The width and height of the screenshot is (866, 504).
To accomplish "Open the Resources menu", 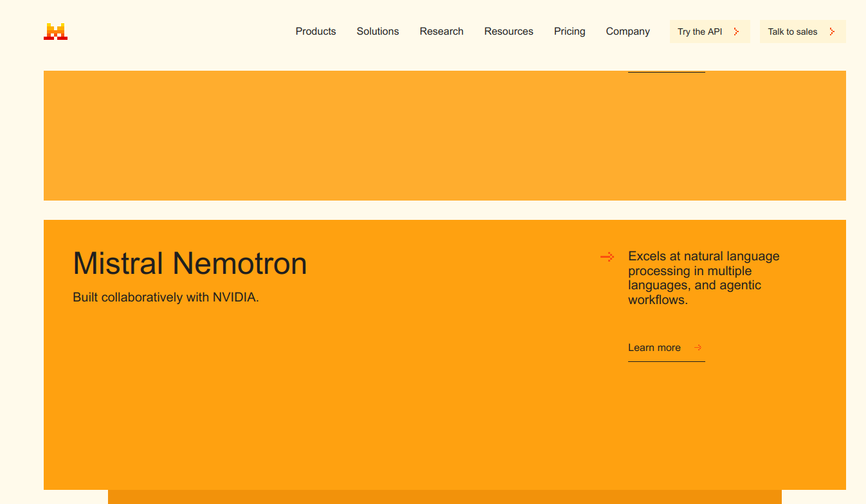I will click(509, 32).
